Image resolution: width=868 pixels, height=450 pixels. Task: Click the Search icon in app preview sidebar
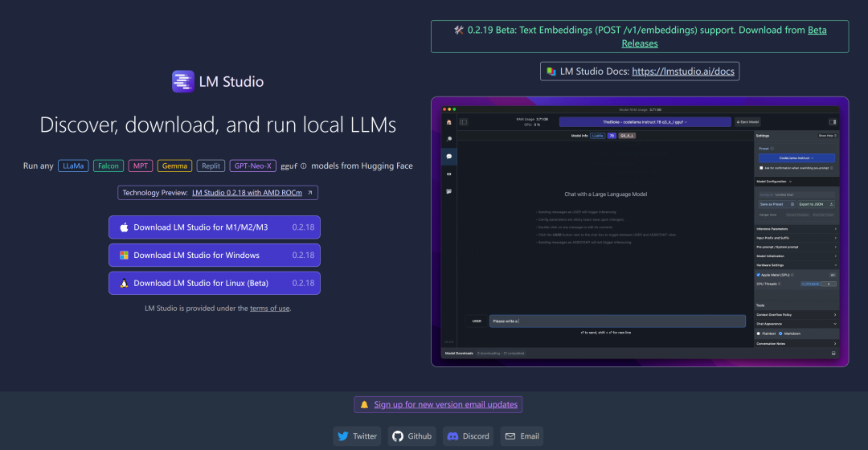pos(449,139)
